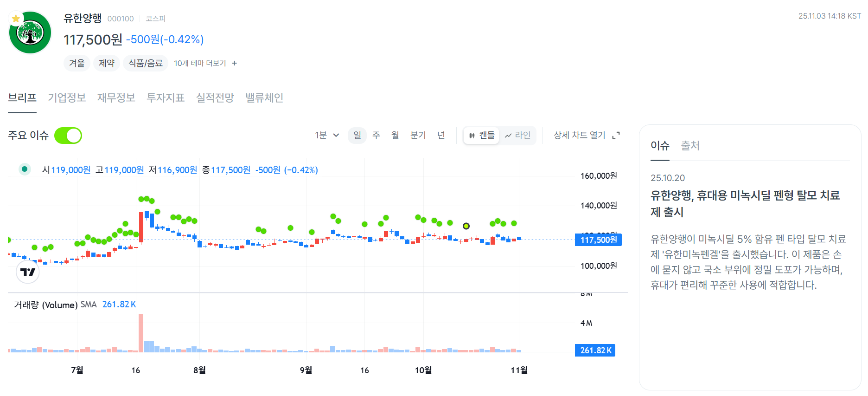The width and height of the screenshot is (868, 396).
Task: Open the TradingView logo icon
Action: click(x=28, y=272)
